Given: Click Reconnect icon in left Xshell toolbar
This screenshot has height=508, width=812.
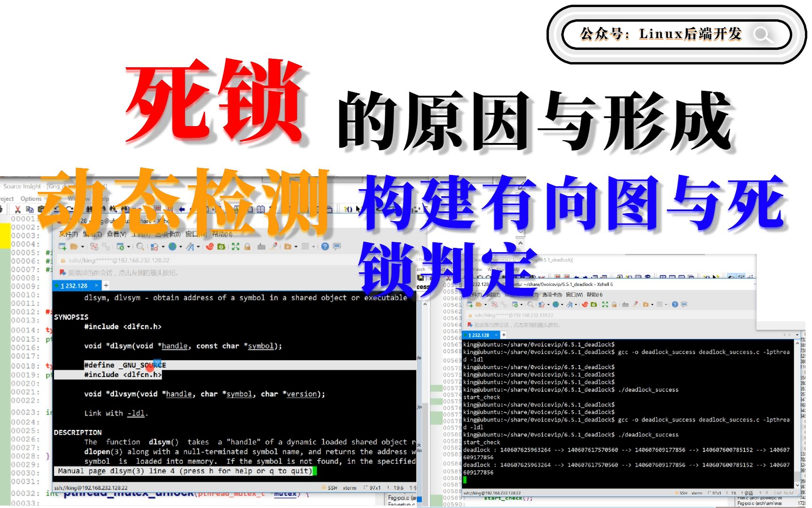Looking at the screenshot, I should pyautogui.click(x=106, y=246).
